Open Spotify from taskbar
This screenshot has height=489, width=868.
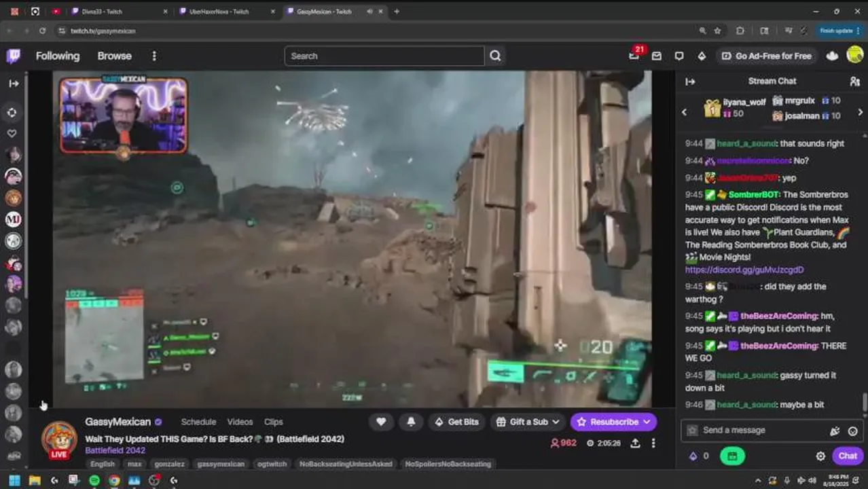pyautogui.click(x=94, y=480)
